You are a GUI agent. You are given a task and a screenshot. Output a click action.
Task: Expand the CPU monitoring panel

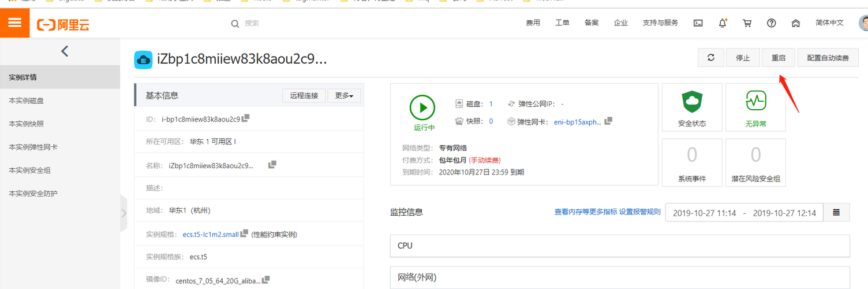(x=620, y=246)
